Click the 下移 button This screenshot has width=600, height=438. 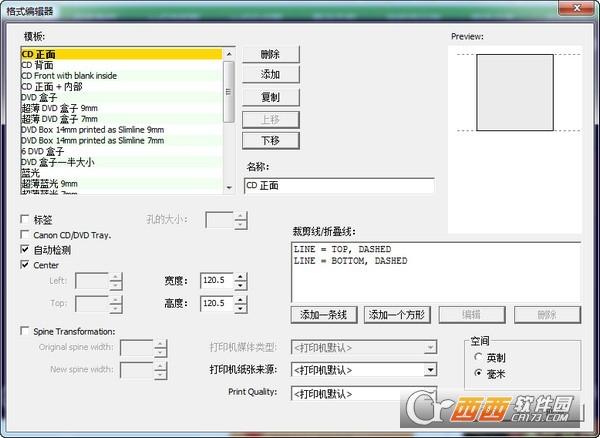[271, 141]
